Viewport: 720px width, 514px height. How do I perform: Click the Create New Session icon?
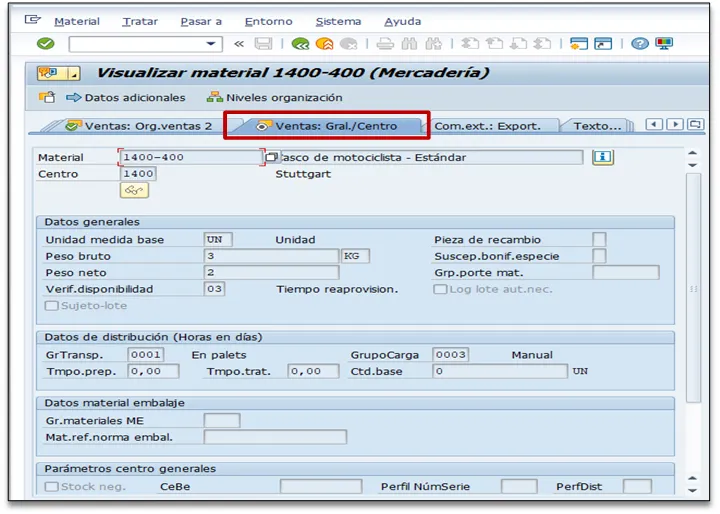tap(579, 44)
